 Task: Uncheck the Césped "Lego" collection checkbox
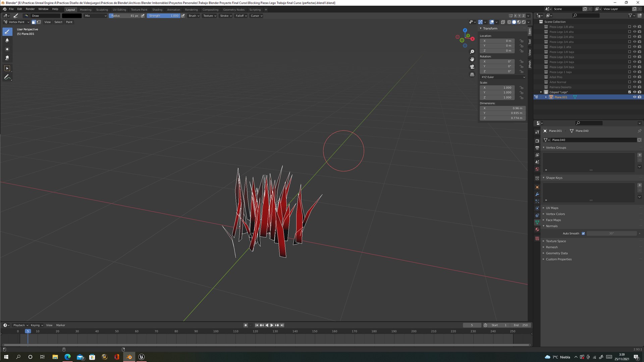(x=629, y=92)
